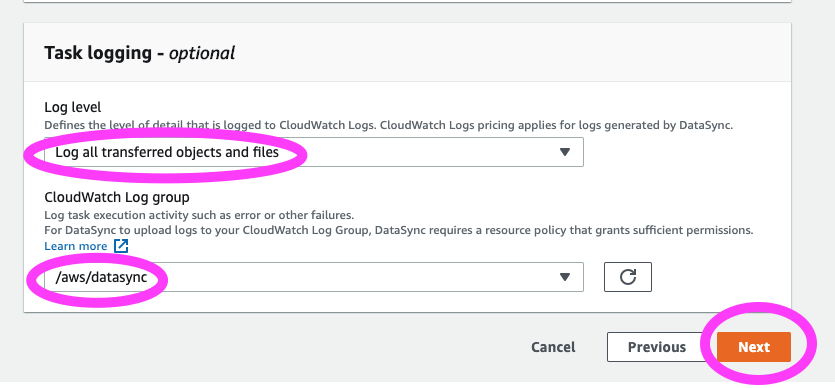Continue with the orange Next button
Image resolution: width=835 pixels, height=388 pixels.
pos(754,347)
